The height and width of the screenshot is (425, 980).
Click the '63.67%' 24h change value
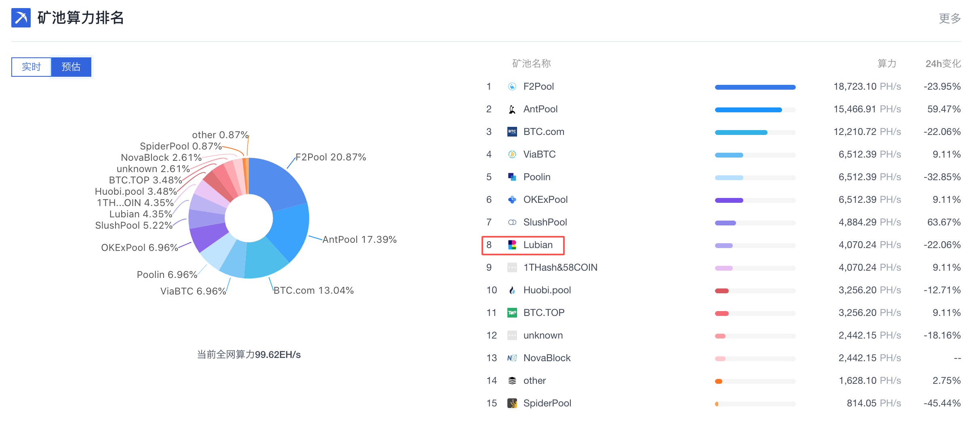point(944,222)
